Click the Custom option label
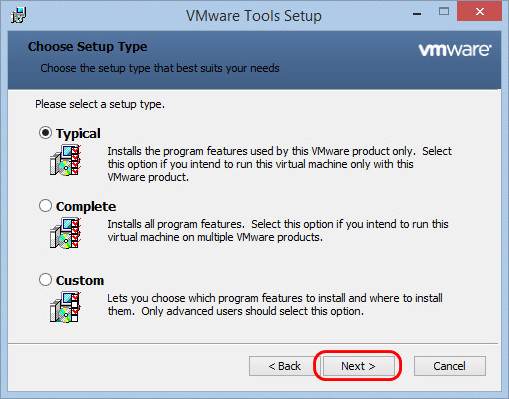The width and height of the screenshot is (509, 399). pyautogui.click(x=80, y=280)
